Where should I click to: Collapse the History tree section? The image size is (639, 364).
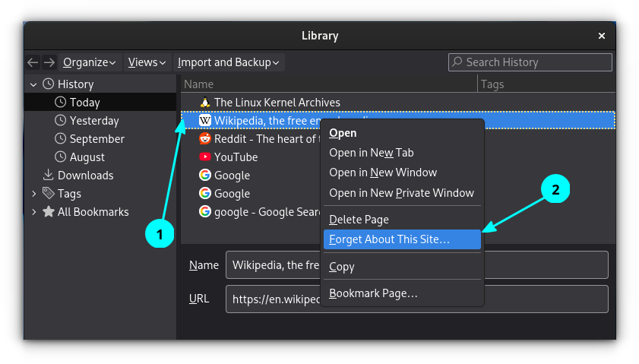(x=33, y=84)
